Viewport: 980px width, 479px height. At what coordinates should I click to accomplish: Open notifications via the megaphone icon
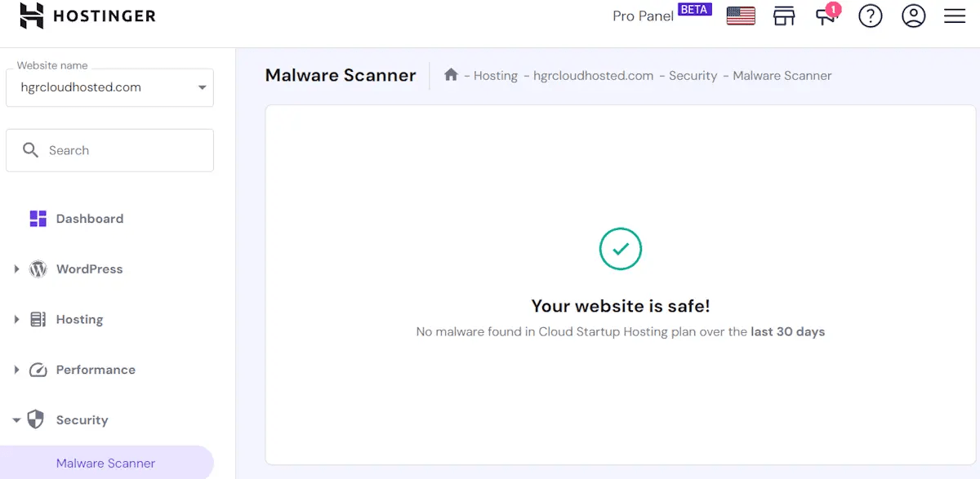click(x=825, y=16)
